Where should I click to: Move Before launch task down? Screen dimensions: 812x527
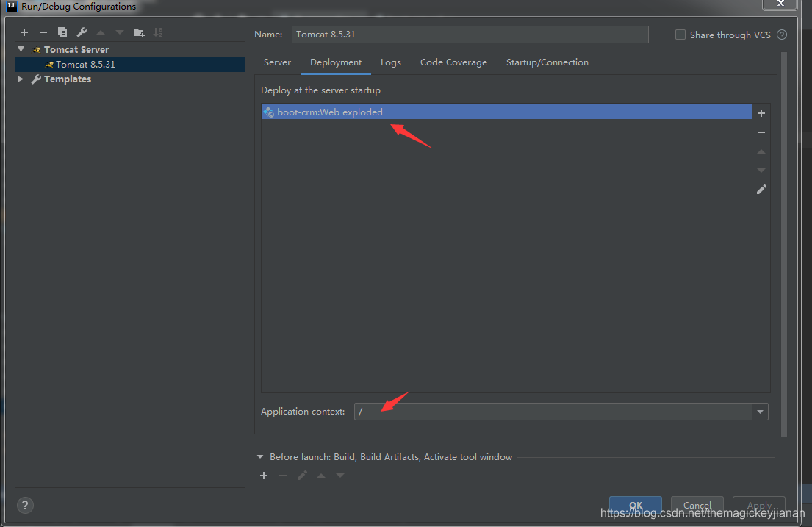coord(339,475)
